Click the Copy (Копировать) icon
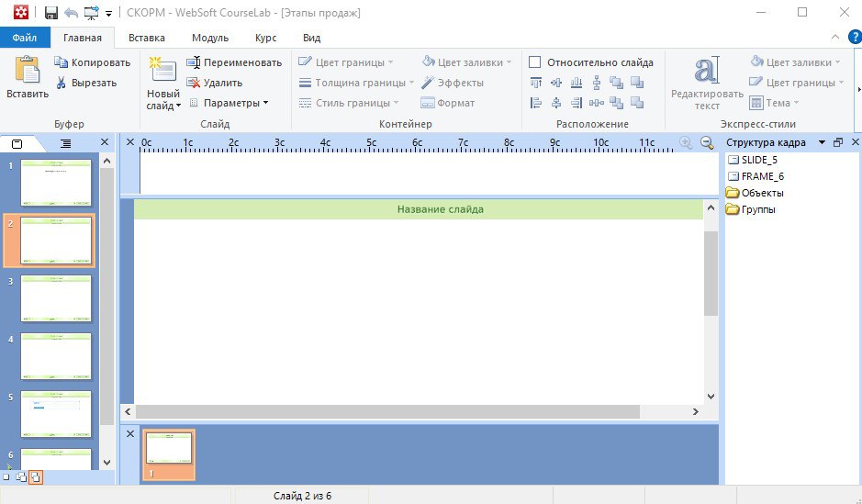The width and height of the screenshot is (862, 504). pos(61,62)
